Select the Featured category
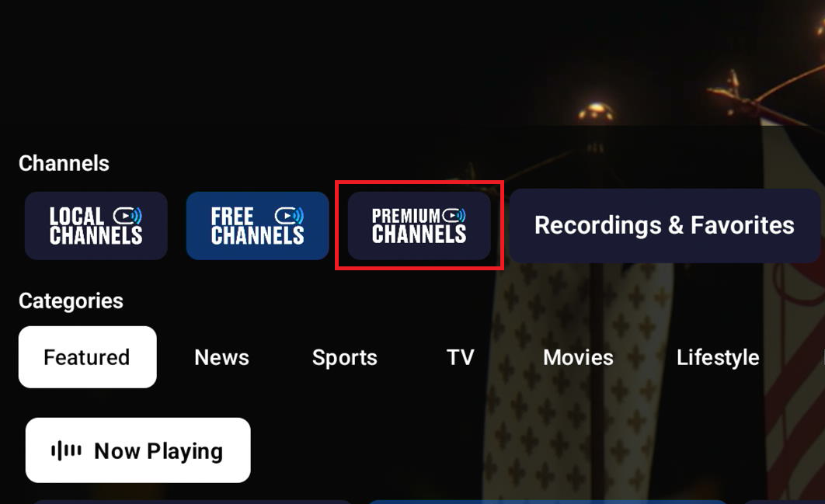Image resolution: width=825 pixels, height=504 pixels. 87,357
